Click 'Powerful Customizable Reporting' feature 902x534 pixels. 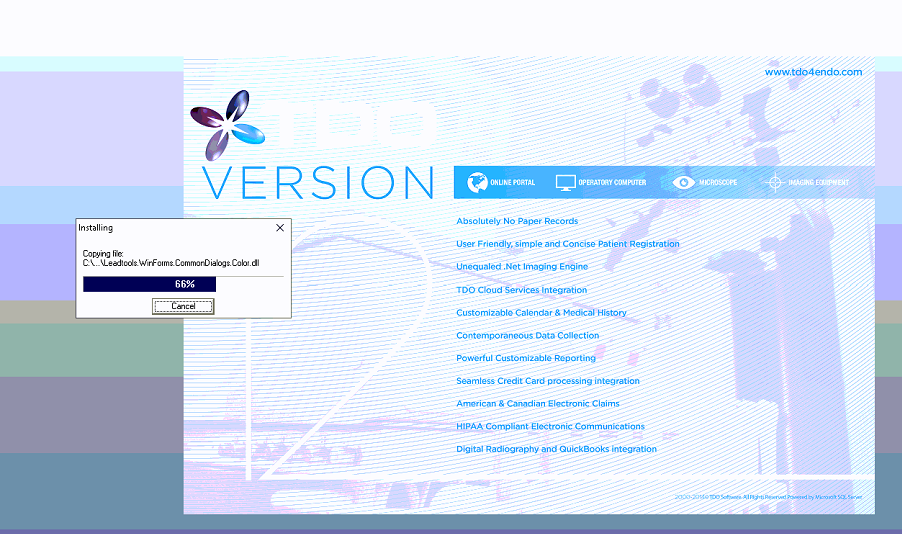(525, 358)
